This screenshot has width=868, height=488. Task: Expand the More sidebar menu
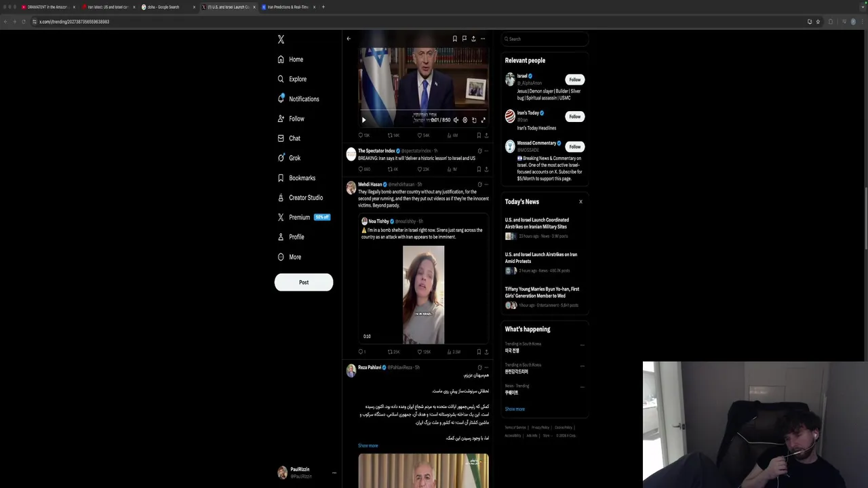tap(290, 257)
